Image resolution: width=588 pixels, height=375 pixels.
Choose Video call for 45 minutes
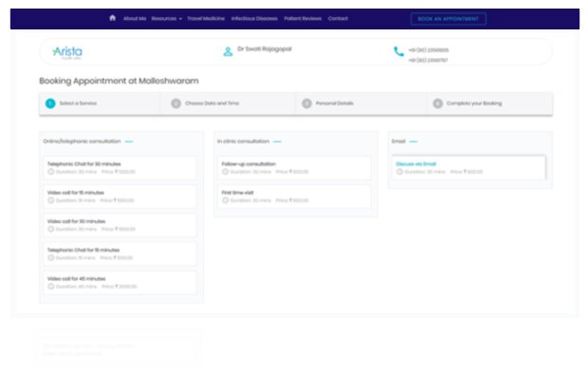coord(119,283)
